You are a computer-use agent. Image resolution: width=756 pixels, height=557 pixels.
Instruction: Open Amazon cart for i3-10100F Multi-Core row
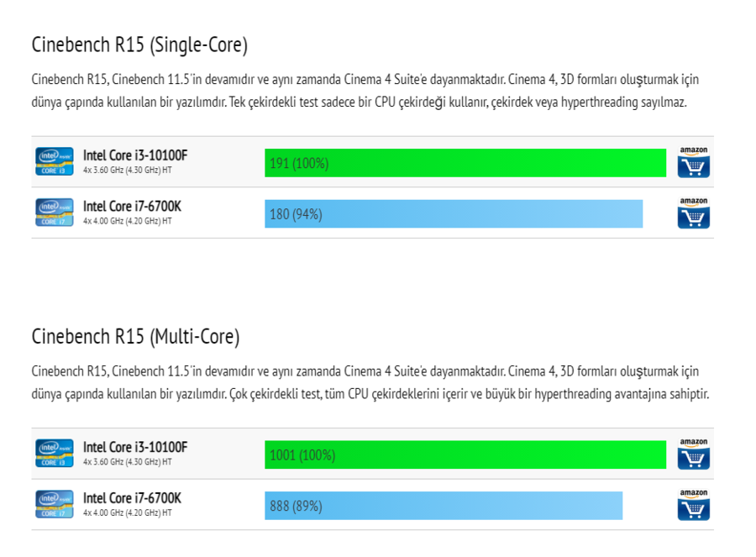694,454
